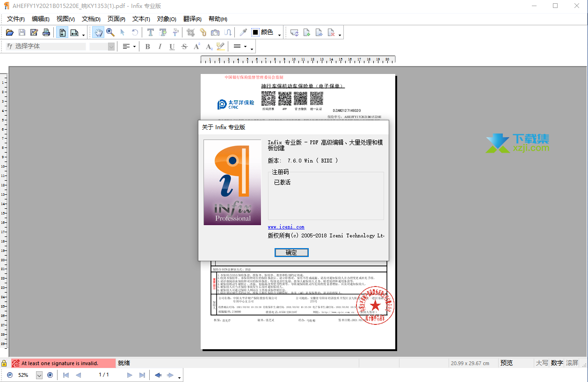Screen dimensions: 588x382
Task: Toggle Superscript formatting
Action: tap(197, 46)
